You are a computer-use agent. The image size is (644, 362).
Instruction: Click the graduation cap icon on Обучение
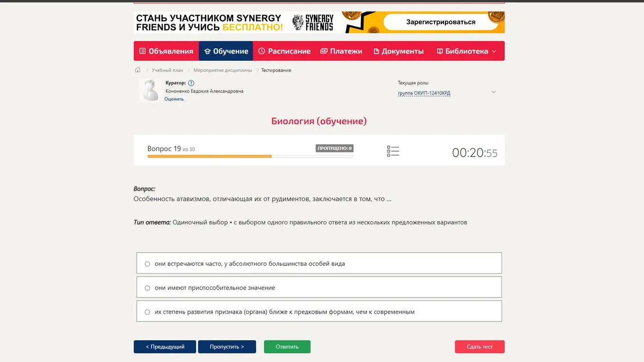(x=207, y=51)
